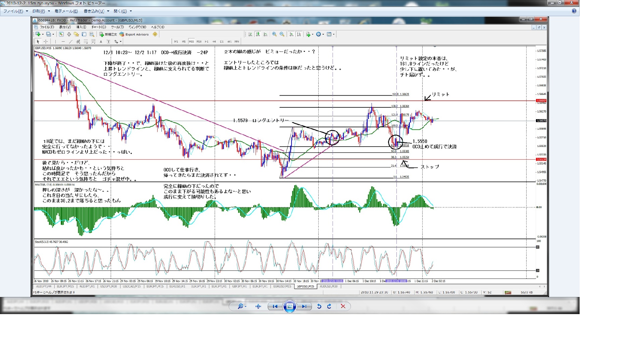Zoom out on the chart

point(282,34)
